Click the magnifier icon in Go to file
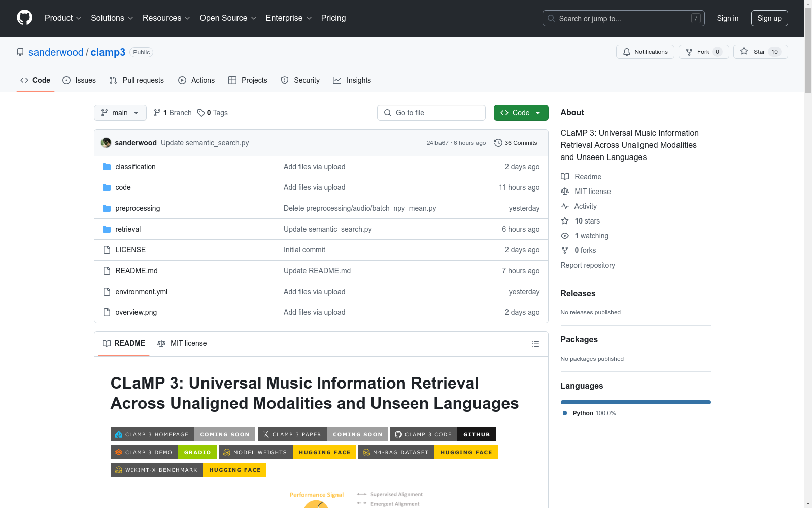Image resolution: width=812 pixels, height=508 pixels. 388,113
